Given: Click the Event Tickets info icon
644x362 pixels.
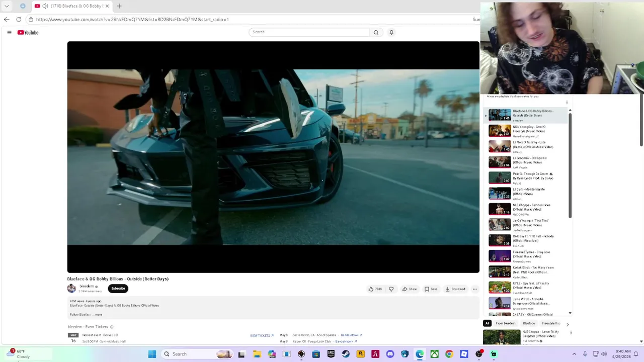Looking at the screenshot, I should [x=112, y=327].
